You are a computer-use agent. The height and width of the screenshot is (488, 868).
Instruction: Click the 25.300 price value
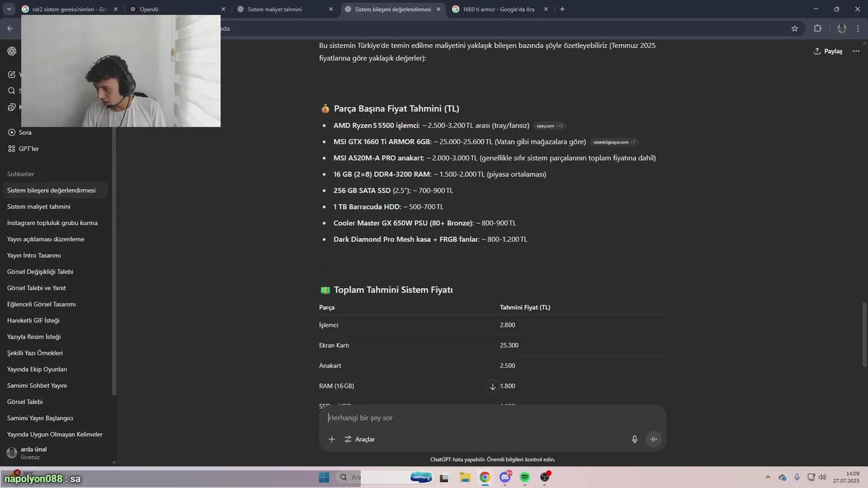(x=509, y=346)
